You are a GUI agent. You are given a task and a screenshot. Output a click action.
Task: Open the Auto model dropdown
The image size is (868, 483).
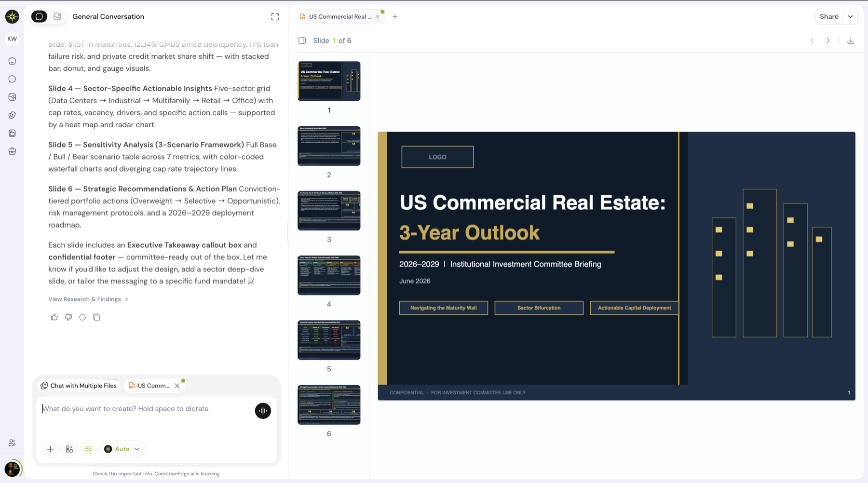122,449
